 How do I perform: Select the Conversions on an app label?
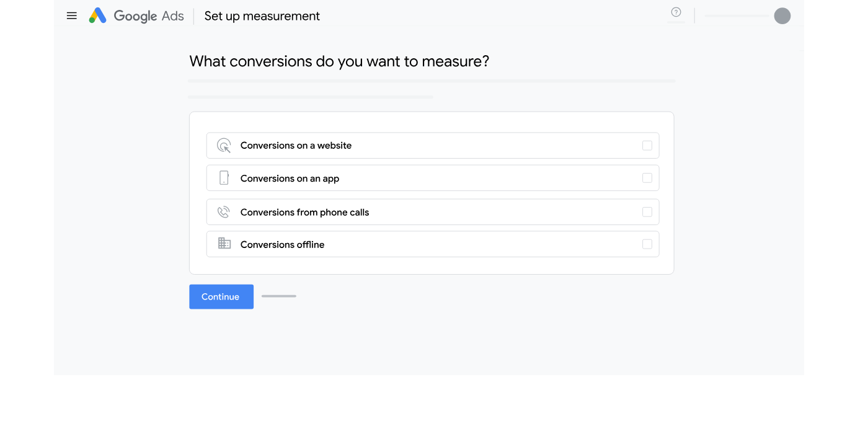click(290, 179)
